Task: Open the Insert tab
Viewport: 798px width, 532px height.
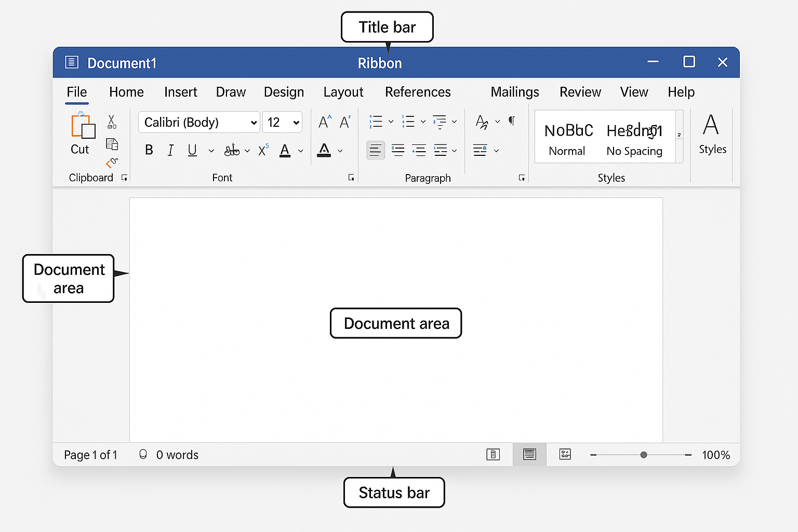Action: [180, 92]
